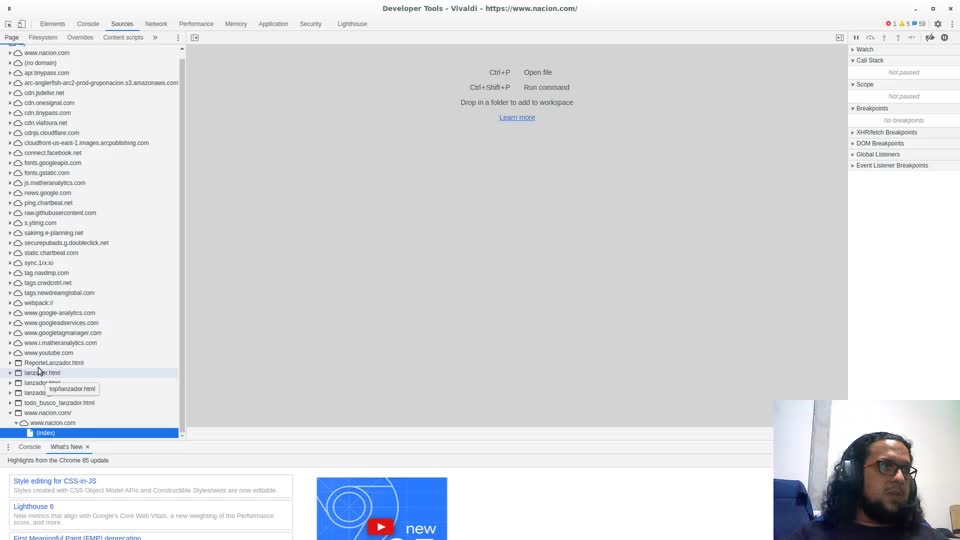The image size is (960, 540).
Task: Open Style editing for CSS-in-JS link
Action: [54, 481]
